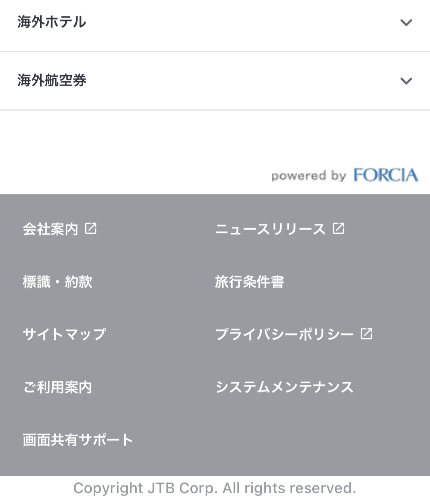
Task: Open the プライバシーポリシー link text
Action: pos(284,334)
